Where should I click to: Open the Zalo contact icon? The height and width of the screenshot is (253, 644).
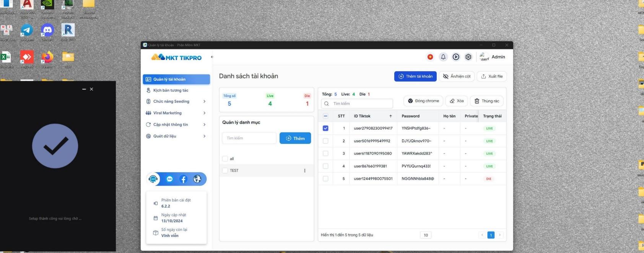[x=169, y=179]
